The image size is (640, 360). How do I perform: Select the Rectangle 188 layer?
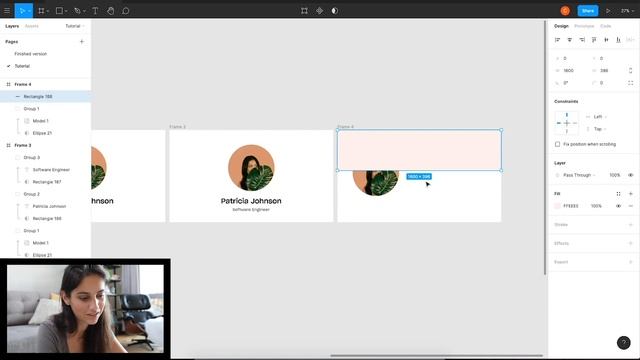coord(45,97)
